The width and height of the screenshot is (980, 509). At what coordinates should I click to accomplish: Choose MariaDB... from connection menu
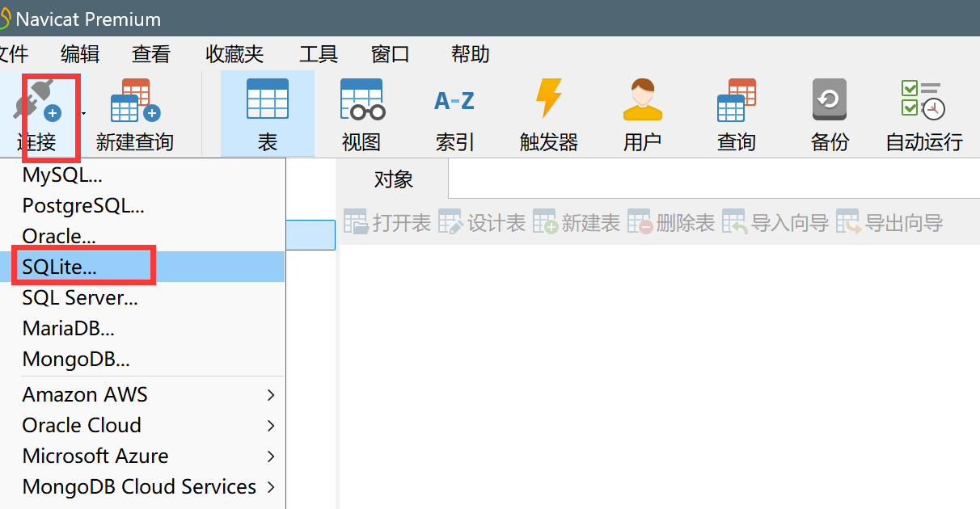pos(144,328)
